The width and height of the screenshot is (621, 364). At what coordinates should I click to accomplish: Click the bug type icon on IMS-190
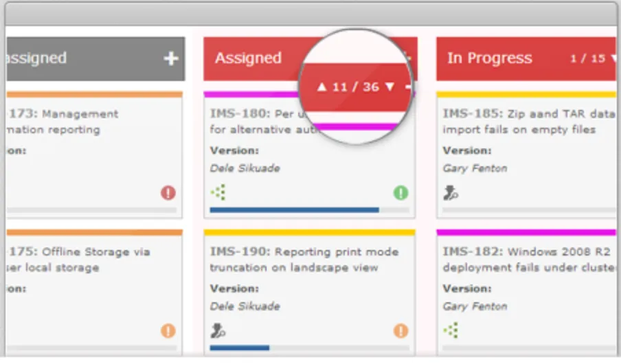click(218, 330)
